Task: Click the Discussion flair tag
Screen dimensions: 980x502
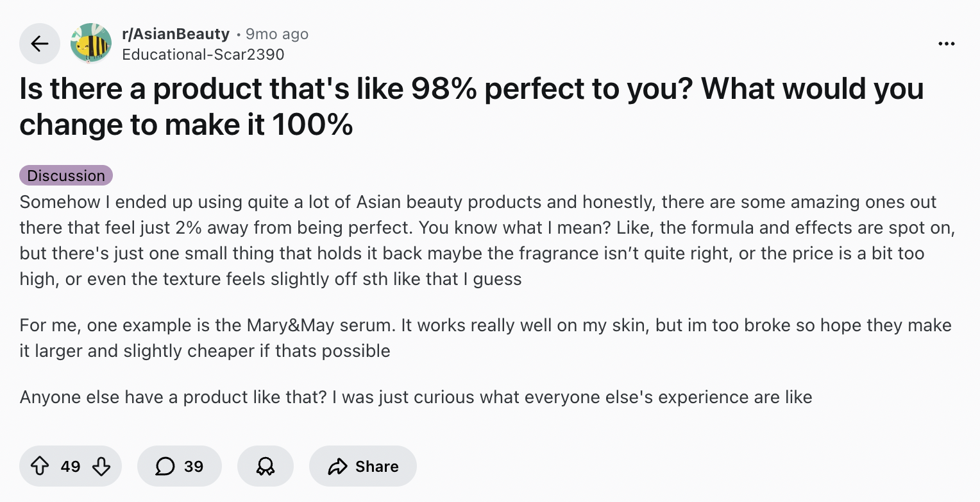Action: [x=66, y=175]
